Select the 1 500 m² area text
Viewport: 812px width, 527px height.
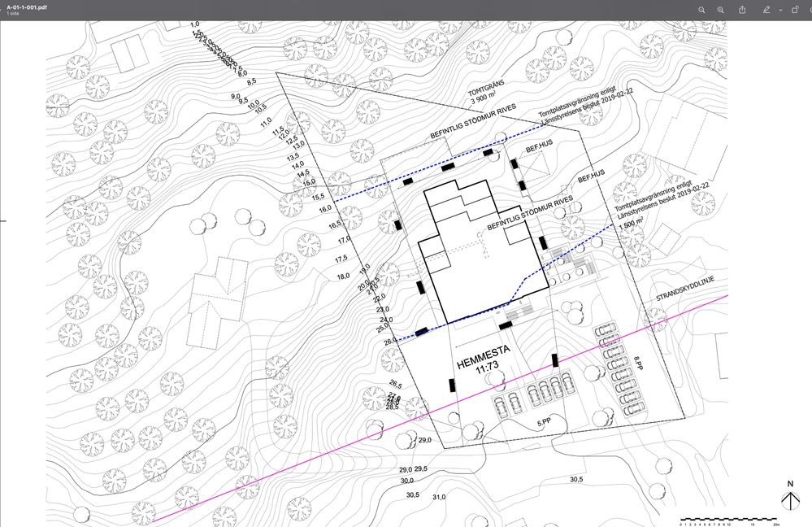(x=631, y=223)
